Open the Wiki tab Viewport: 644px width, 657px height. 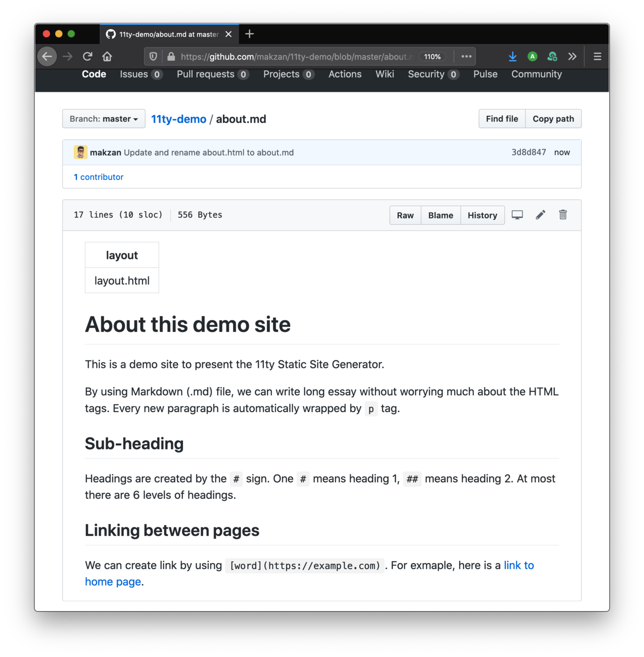coord(385,74)
